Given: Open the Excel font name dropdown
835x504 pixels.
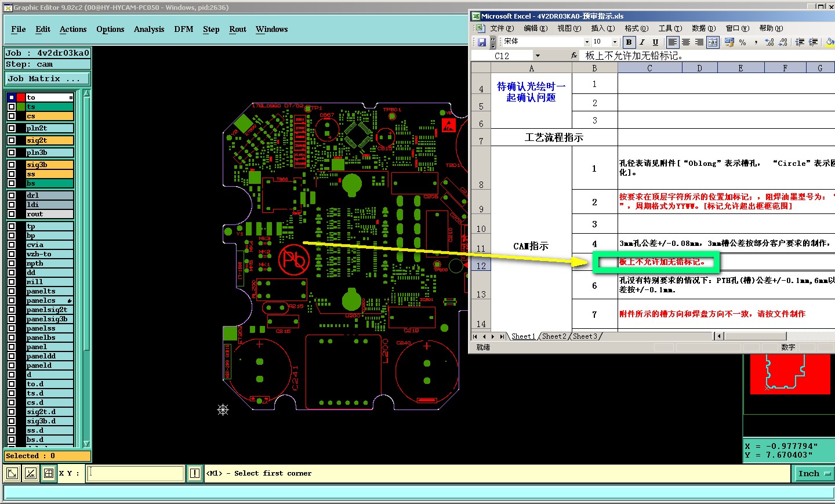Looking at the screenshot, I should (587, 42).
